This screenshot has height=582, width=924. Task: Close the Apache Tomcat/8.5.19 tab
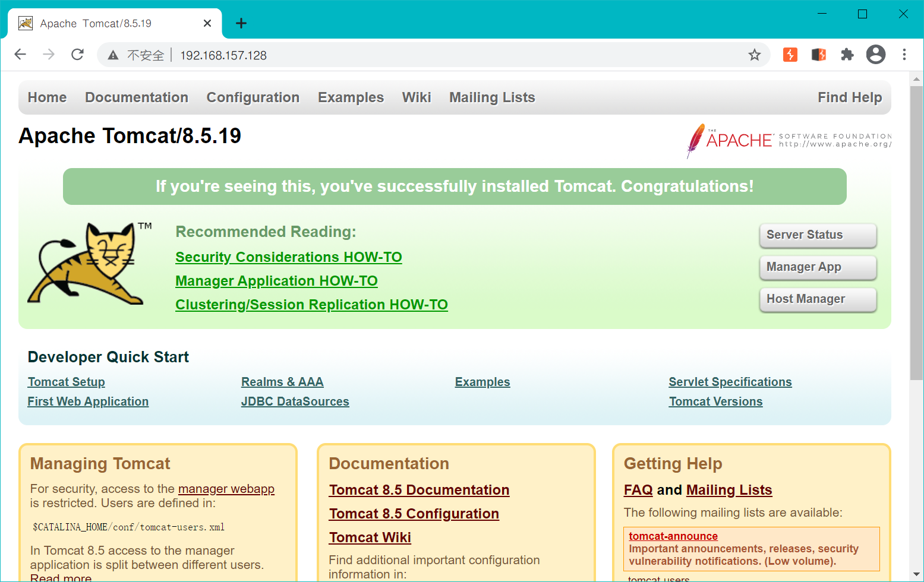point(207,23)
